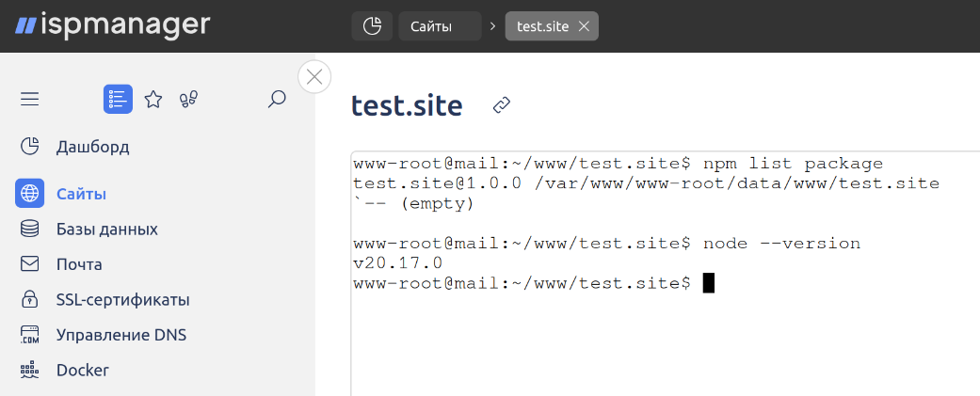Open the Почта menu item
This screenshot has height=396, width=980.
coord(79,264)
